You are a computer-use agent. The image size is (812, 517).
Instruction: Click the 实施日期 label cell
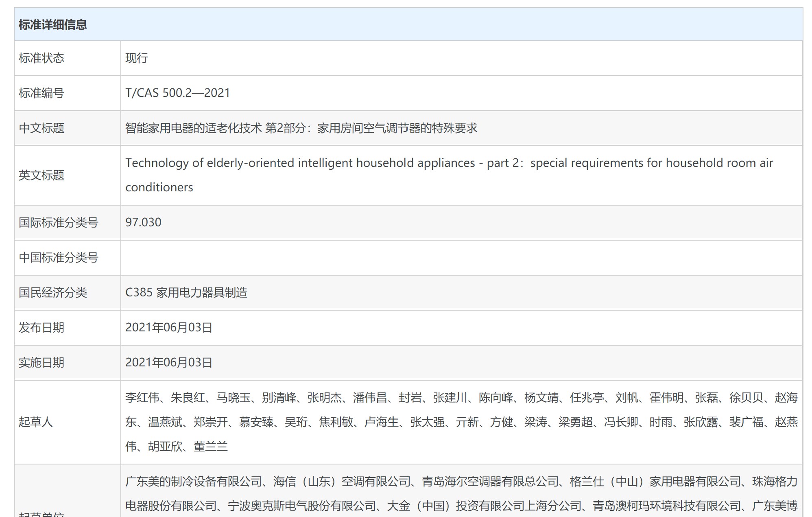coord(41,363)
